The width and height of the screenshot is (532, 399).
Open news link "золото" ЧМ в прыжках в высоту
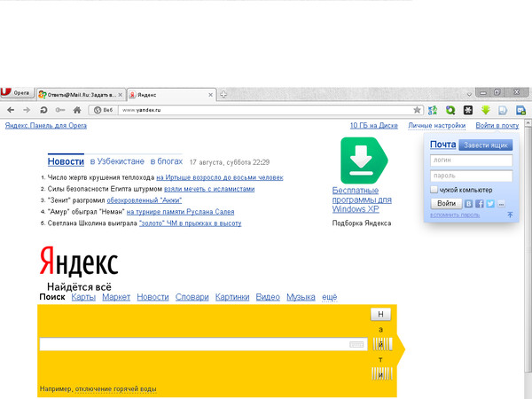pyautogui.click(x=191, y=223)
